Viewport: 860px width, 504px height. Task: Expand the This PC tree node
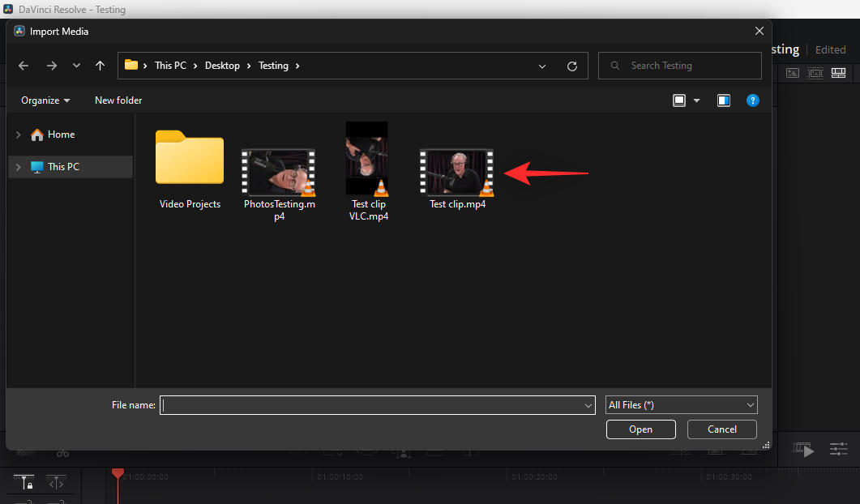tap(18, 167)
